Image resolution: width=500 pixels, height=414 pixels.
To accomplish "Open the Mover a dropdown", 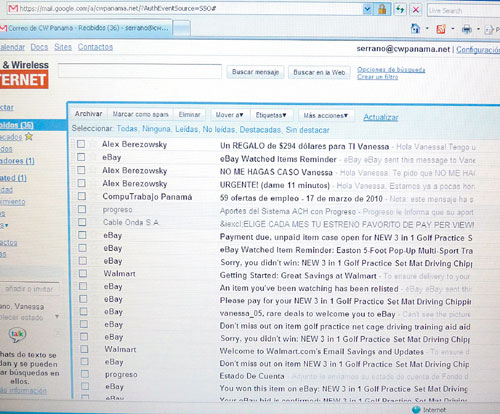I will pos(229,115).
